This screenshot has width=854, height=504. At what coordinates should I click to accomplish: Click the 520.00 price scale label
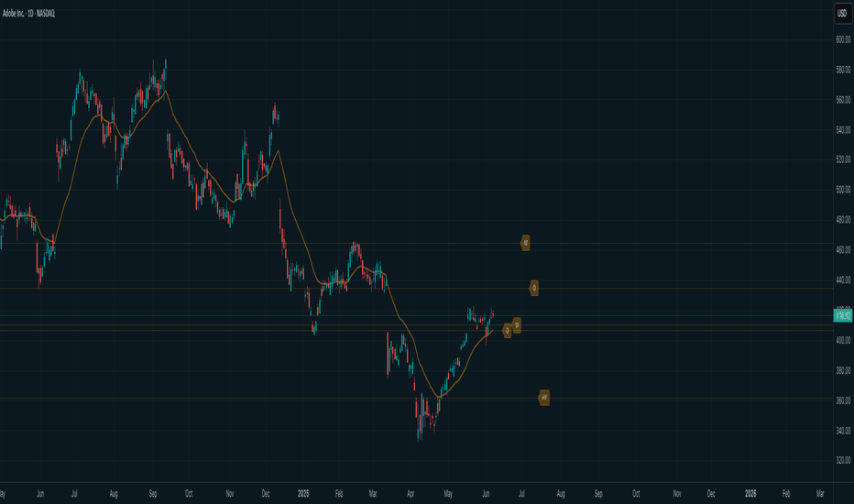point(843,159)
